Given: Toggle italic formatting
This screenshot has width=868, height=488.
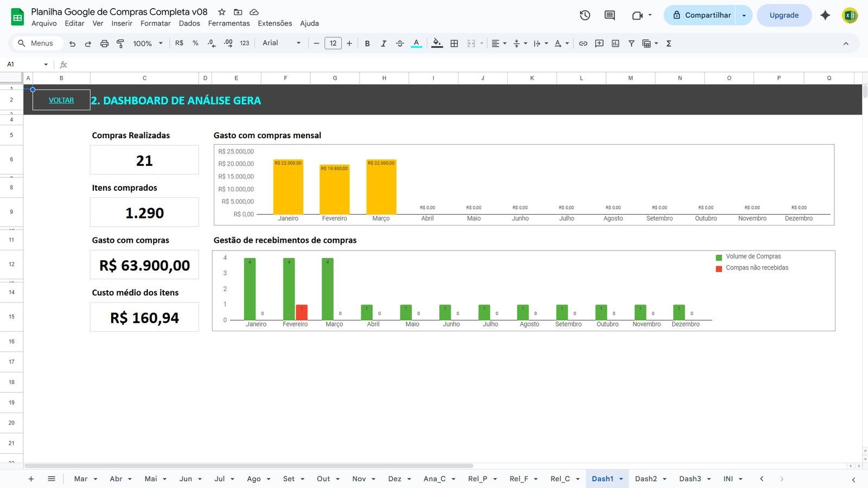Looking at the screenshot, I should tap(384, 43).
